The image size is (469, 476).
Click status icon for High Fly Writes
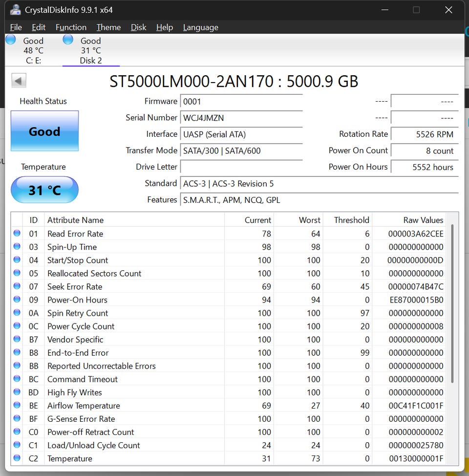[x=17, y=392]
